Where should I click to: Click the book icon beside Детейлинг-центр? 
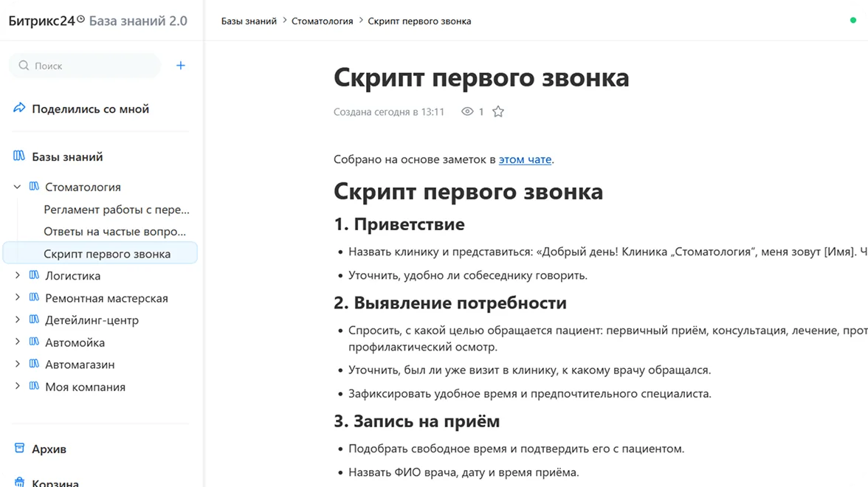tap(34, 320)
